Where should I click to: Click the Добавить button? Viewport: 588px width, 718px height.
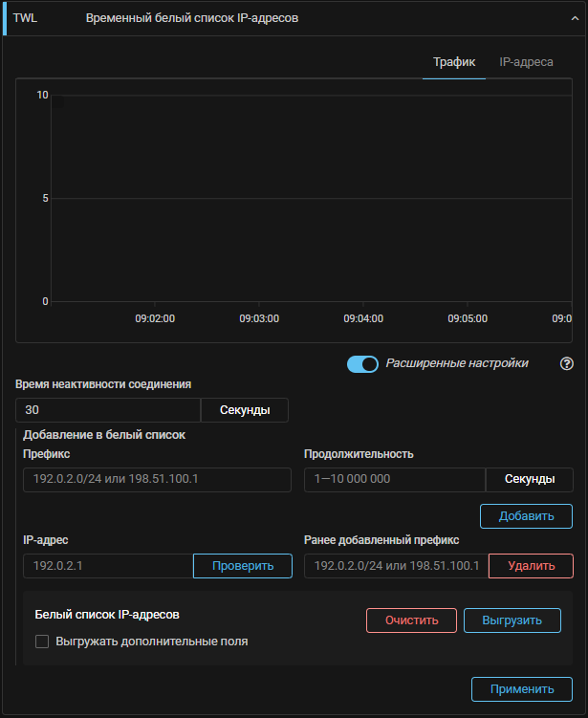point(526,516)
